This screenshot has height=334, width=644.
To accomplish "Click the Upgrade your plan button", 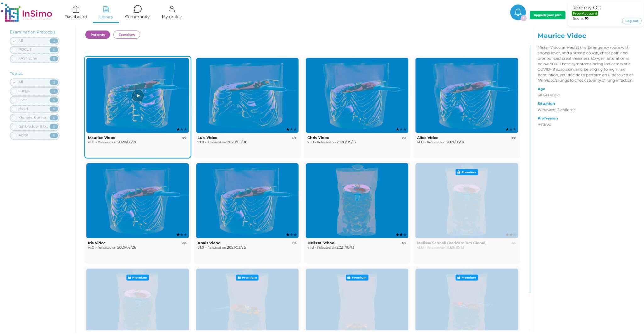I will [547, 15].
